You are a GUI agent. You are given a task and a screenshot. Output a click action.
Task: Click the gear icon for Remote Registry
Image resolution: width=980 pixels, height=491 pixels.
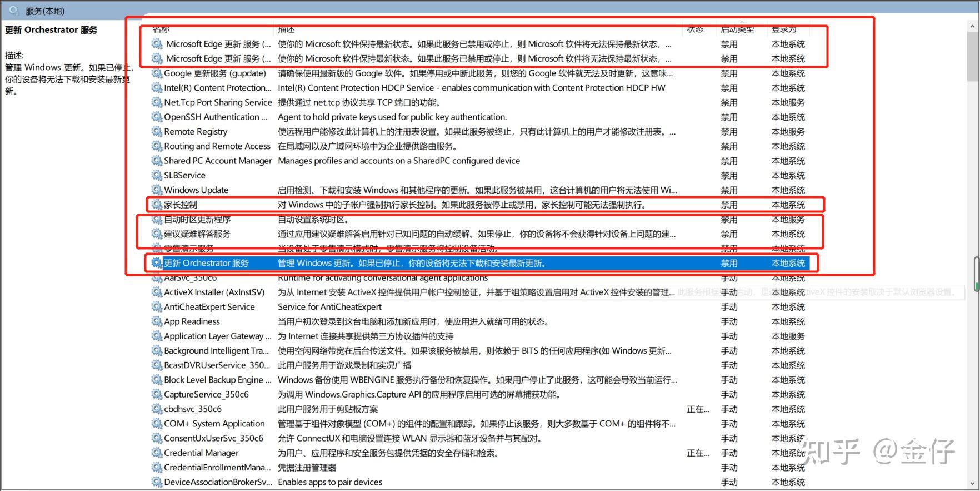click(157, 131)
